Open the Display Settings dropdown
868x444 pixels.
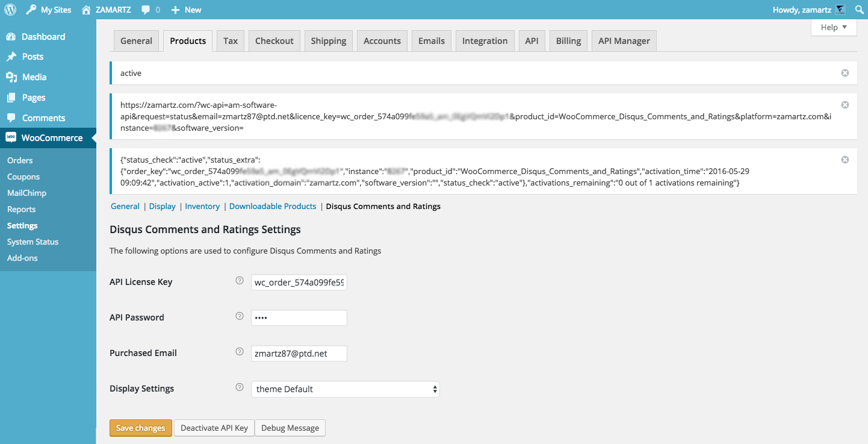pos(345,389)
